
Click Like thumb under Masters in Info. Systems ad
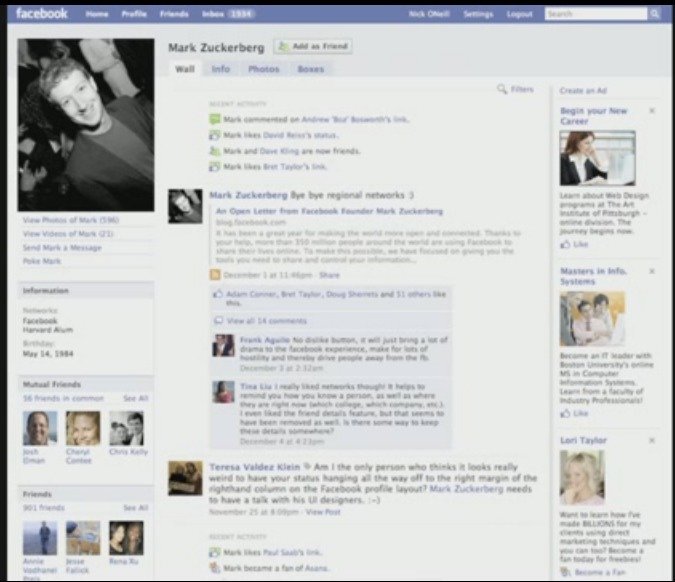[x=565, y=413]
